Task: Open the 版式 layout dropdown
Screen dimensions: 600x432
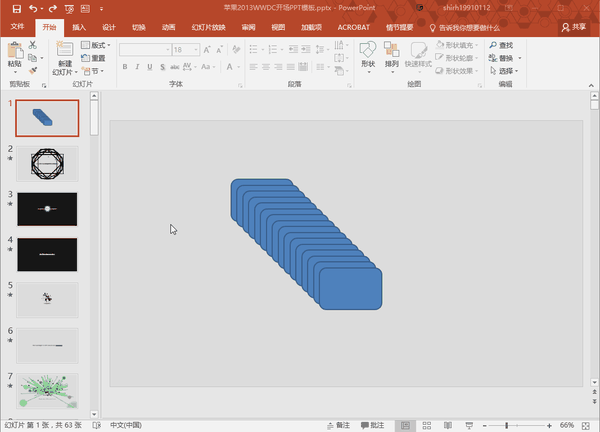Action: point(96,45)
